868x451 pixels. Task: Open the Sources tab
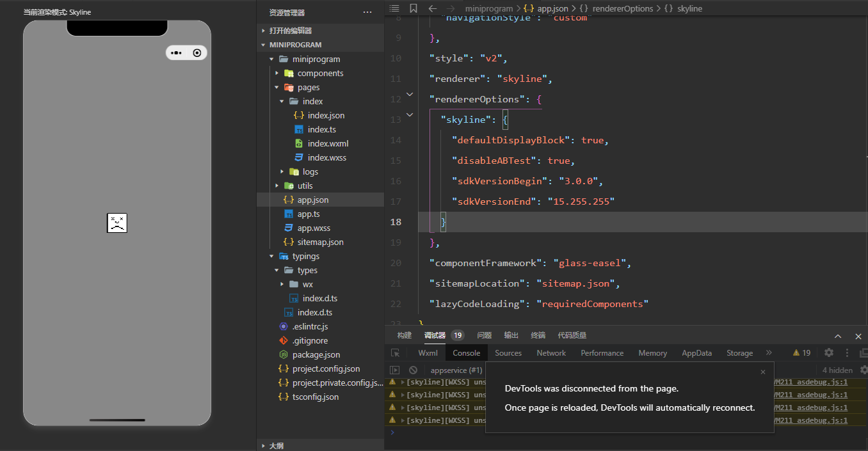508,353
